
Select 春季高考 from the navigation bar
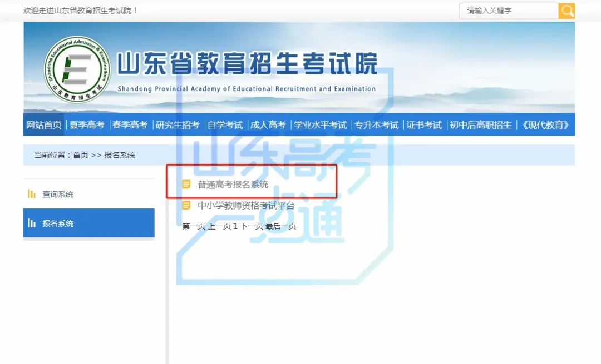click(130, 125)
